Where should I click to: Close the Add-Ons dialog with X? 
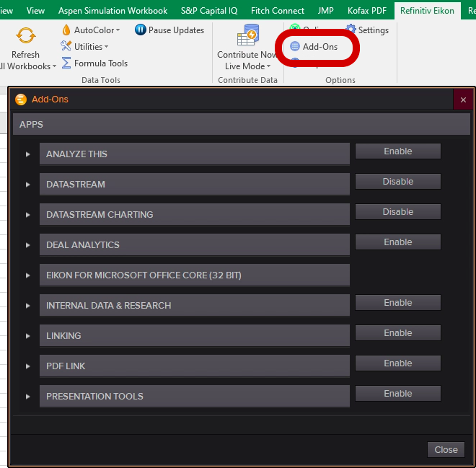(463, 100)
